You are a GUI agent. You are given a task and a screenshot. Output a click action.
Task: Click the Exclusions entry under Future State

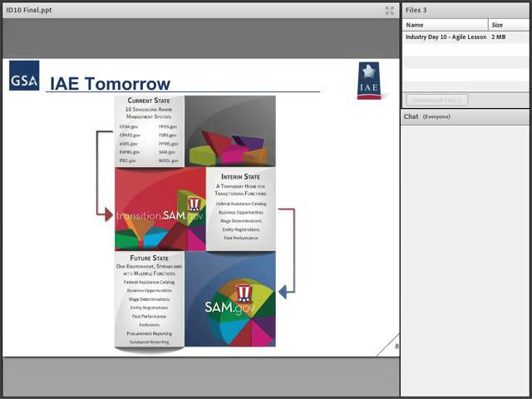tap(149, 325)
